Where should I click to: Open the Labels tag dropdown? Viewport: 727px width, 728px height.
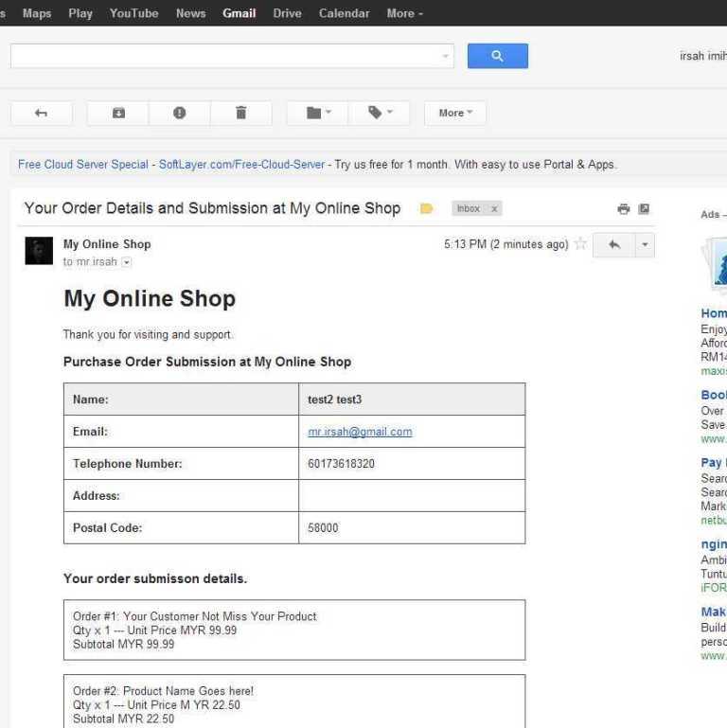tap(380, 113)
